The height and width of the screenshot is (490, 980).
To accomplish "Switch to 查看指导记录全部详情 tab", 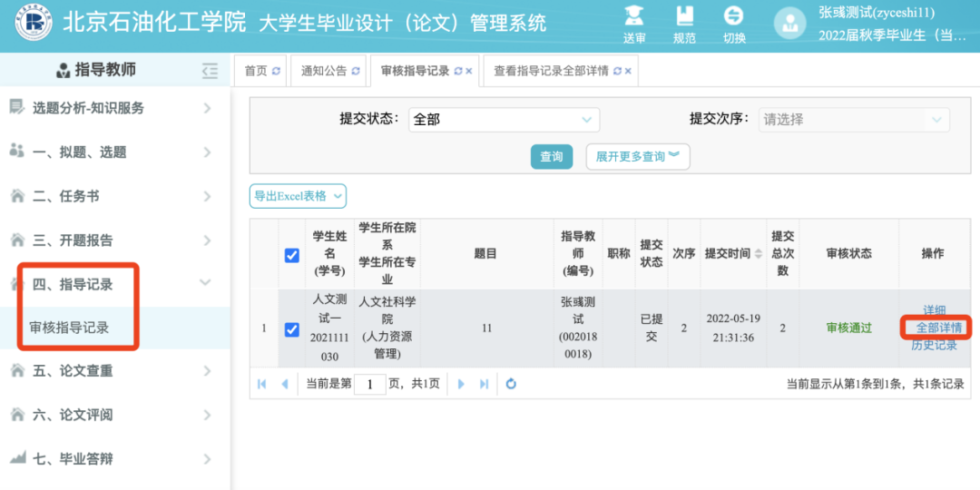I will pos(551,71).
